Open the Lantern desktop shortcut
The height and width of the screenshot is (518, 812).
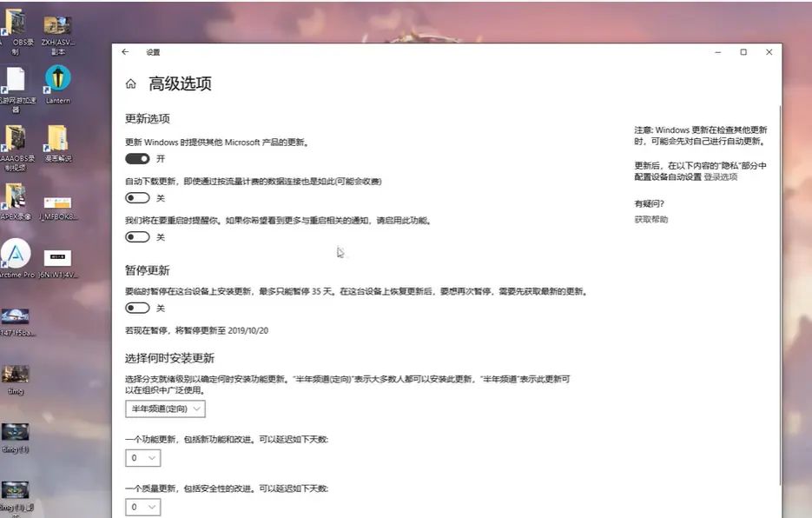[57, 84]
